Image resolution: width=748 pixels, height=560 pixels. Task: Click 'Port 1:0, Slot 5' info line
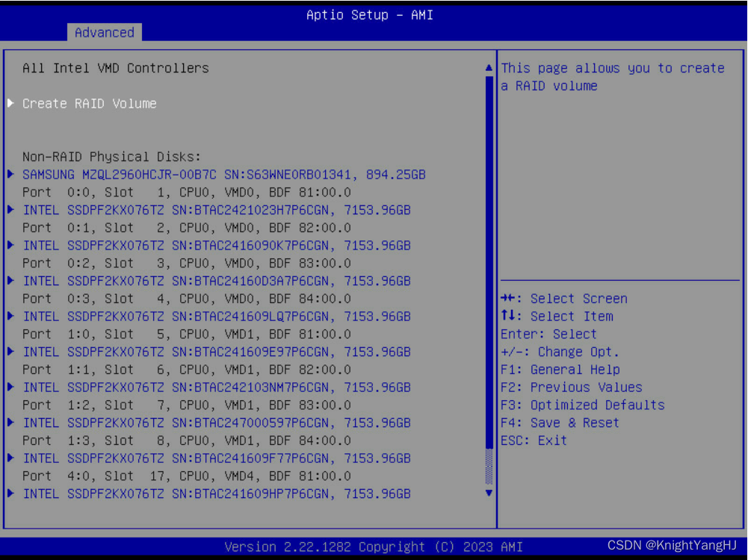[187, 334]
